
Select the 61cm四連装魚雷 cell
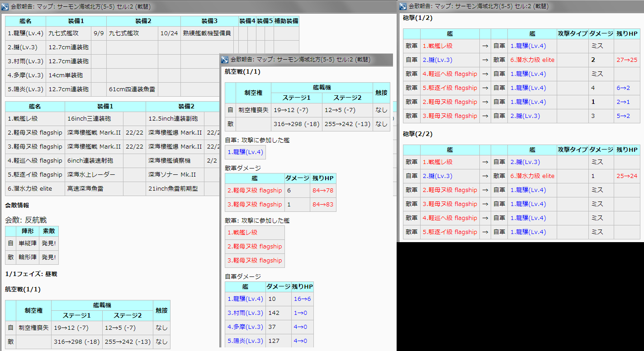coord(132,89)
